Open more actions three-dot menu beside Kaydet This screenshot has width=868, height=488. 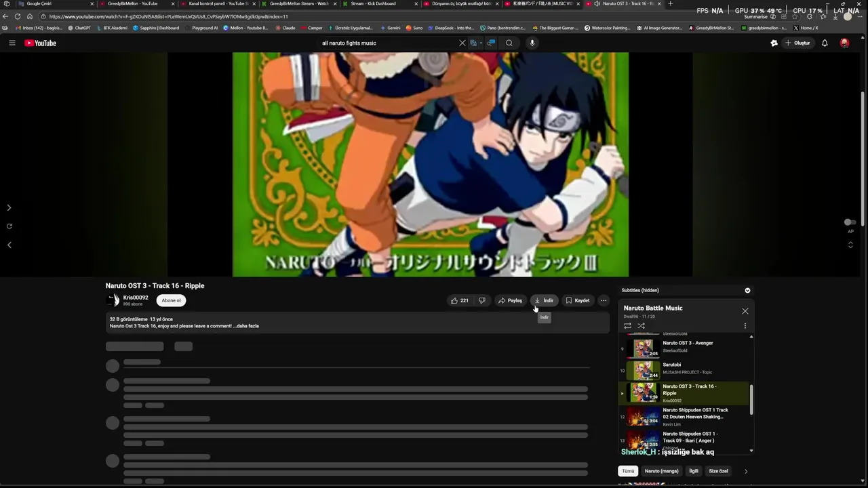coord(604,300)
